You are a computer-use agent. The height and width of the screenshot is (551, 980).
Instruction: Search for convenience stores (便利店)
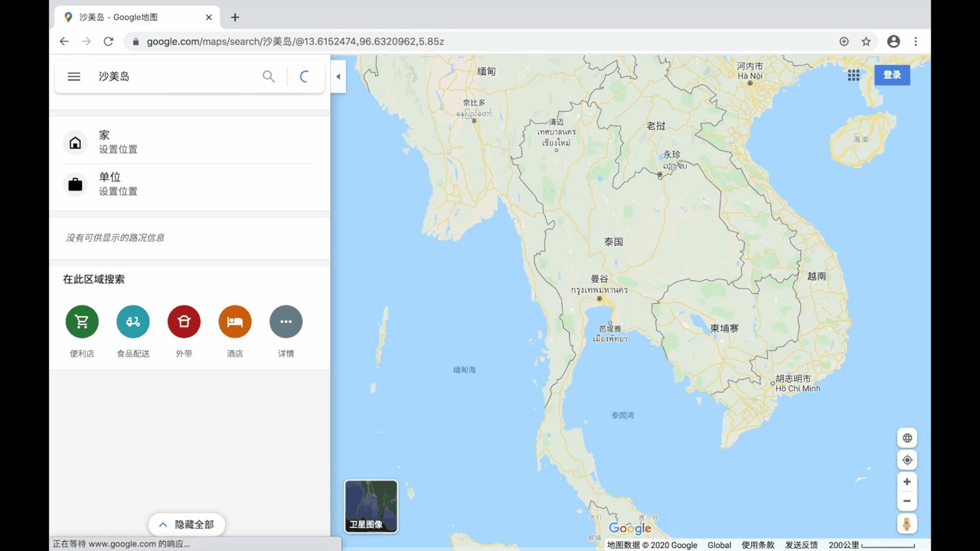click(82, 322)
